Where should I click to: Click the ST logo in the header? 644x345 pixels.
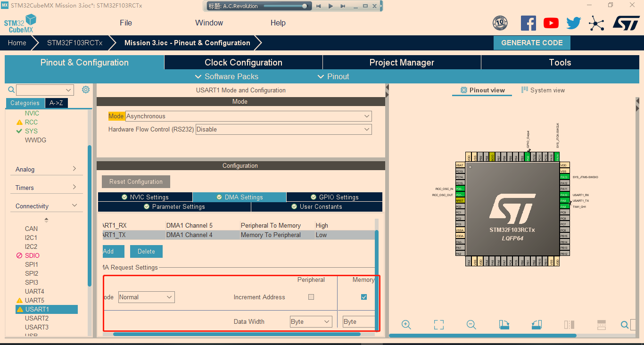(x=626, y=23)
